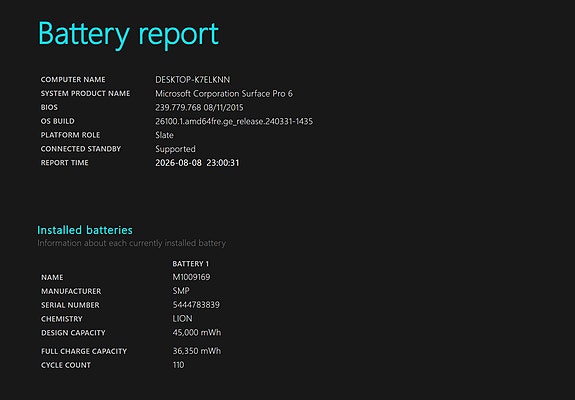Click the Information about each currently installed battery subtitle
575x400 pixels.
click(131, 243)
